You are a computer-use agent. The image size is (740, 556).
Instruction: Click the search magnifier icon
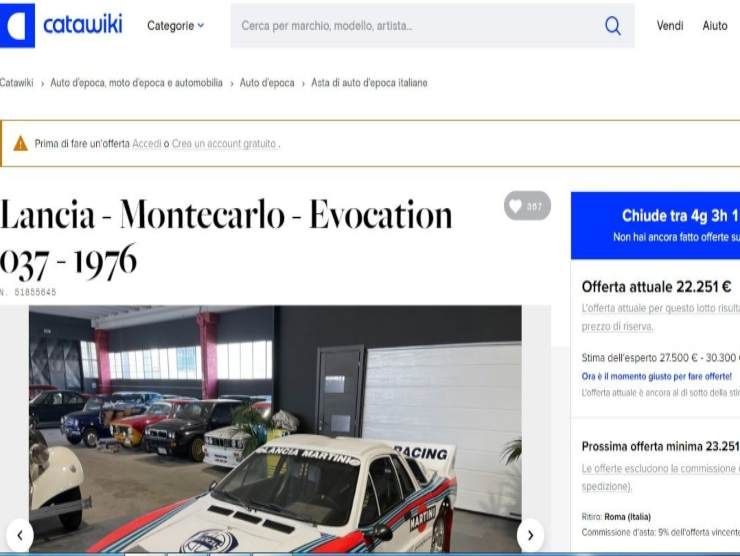(613, 25)
